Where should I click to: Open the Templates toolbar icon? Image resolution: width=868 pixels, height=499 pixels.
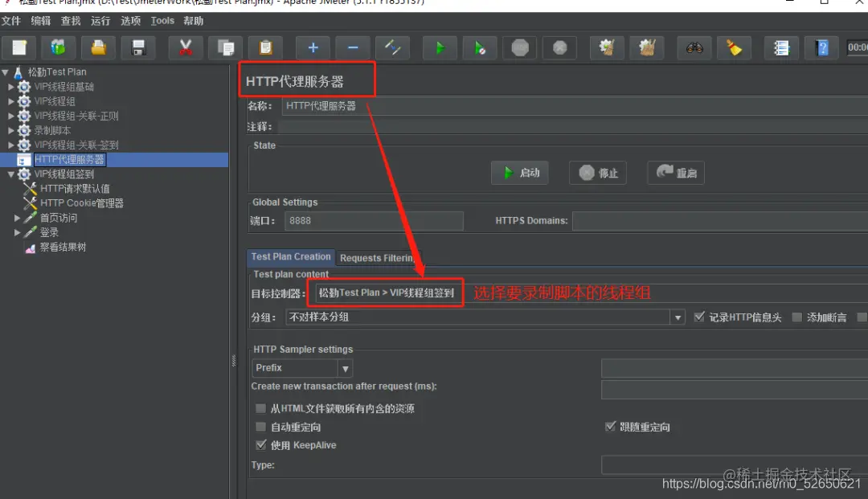pos(58,48)
